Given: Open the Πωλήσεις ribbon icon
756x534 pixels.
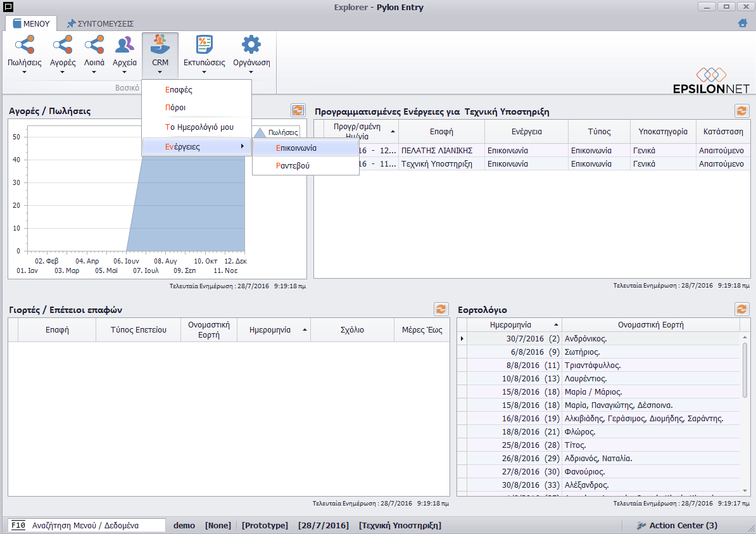Looking at the screenshot, I should [24, 45].
